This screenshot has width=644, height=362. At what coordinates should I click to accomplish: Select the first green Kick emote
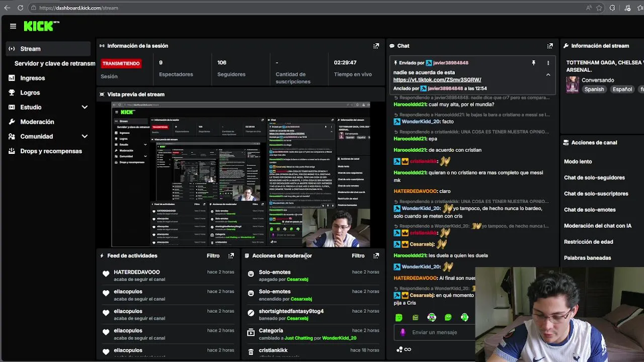[x=399, y=317]
